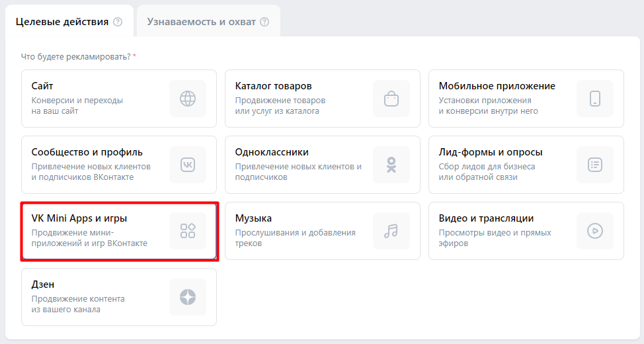644x344 pixels.
Task: Click the phone icon on Мобильное приложение
Action: (x=595, y=99)
